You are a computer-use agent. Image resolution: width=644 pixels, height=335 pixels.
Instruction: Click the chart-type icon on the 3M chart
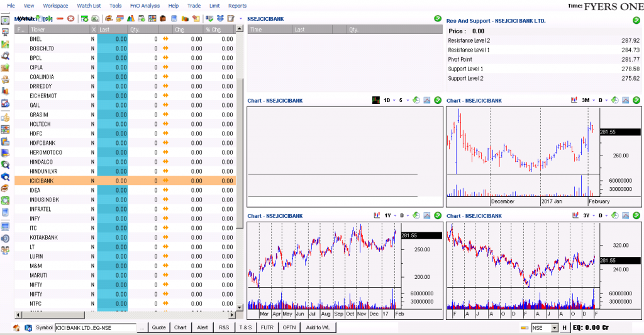point(574,100)
